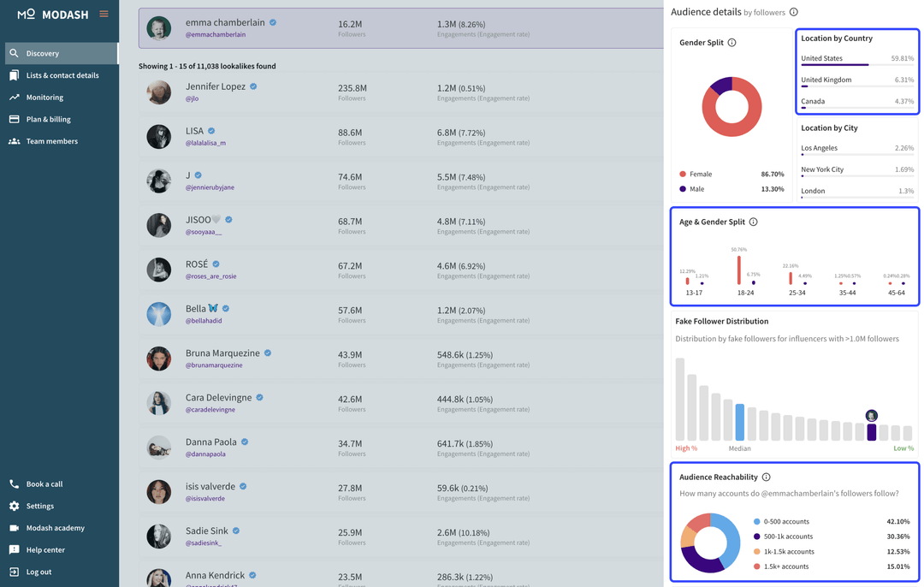Click the Team members people icon
Screen dimensions: 924x587
point(13,140)
